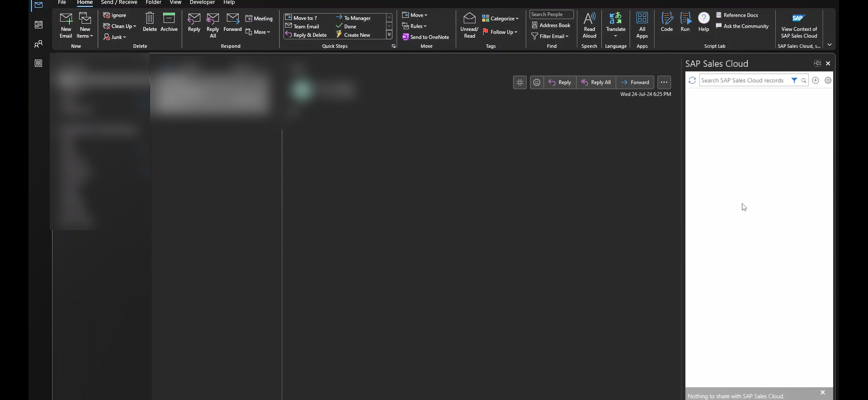Switch to Send / Receive tab
The image size is (868, 400).
119,2
